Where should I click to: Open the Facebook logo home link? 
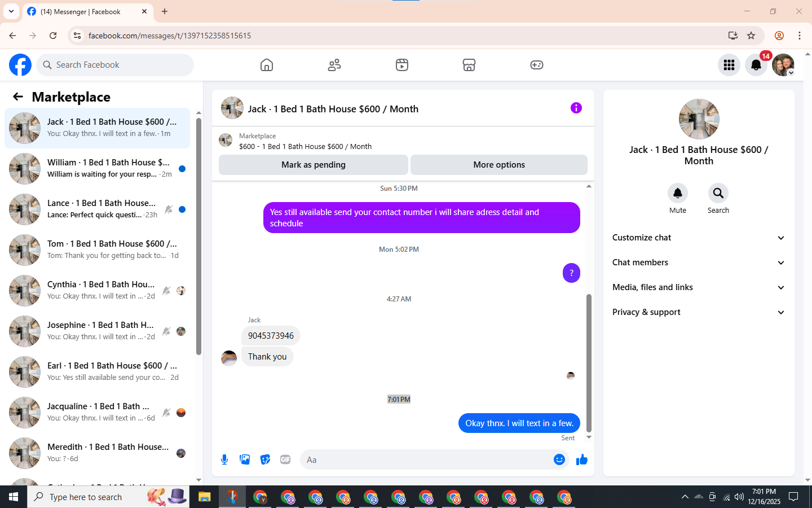20,65
